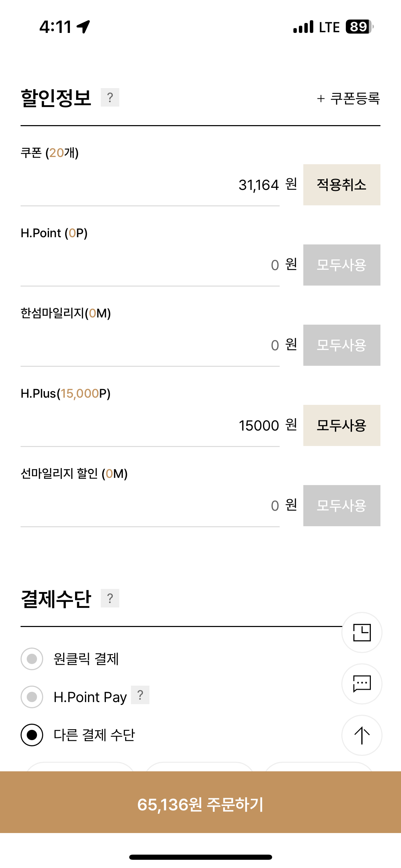
Task: Tap the + 쿠폰등록 link
Action: tap(348, 99)
